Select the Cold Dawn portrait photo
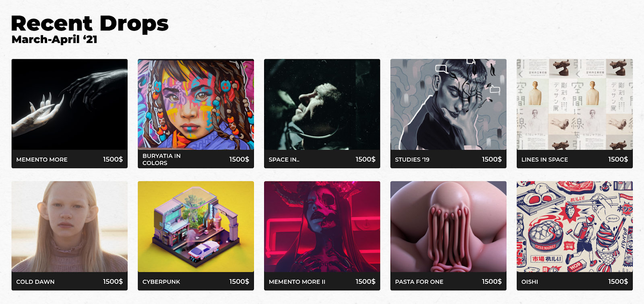This screenshot has height=304, width=644. [x=70, y=227]
